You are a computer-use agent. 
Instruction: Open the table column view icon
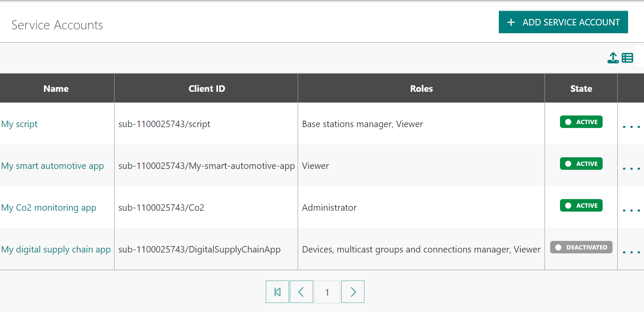click(628, 58)
